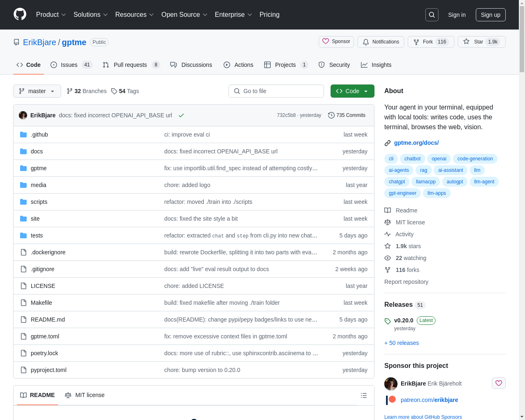Image resolution: width=525 pixels, height=420 pixels.
Task: Expand the Open Source menu
Action: [x=185, y=15]
